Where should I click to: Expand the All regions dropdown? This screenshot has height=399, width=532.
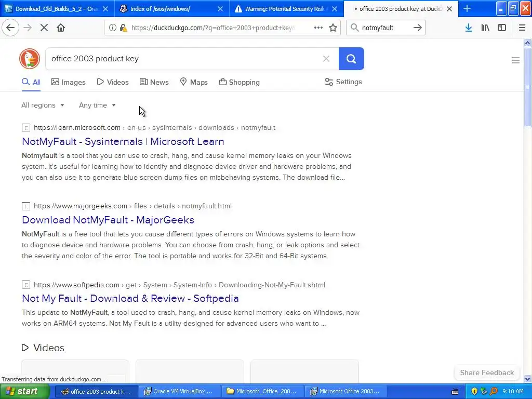(43, 105)
